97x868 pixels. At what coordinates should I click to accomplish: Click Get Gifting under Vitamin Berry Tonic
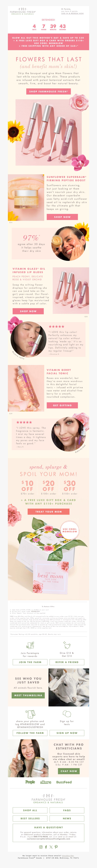[x=62, y=405]
